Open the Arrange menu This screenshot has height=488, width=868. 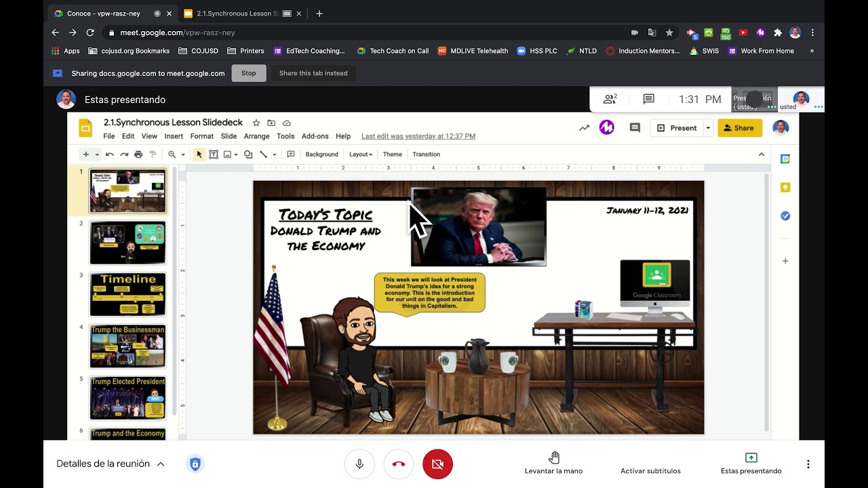(x=256, y=136)
